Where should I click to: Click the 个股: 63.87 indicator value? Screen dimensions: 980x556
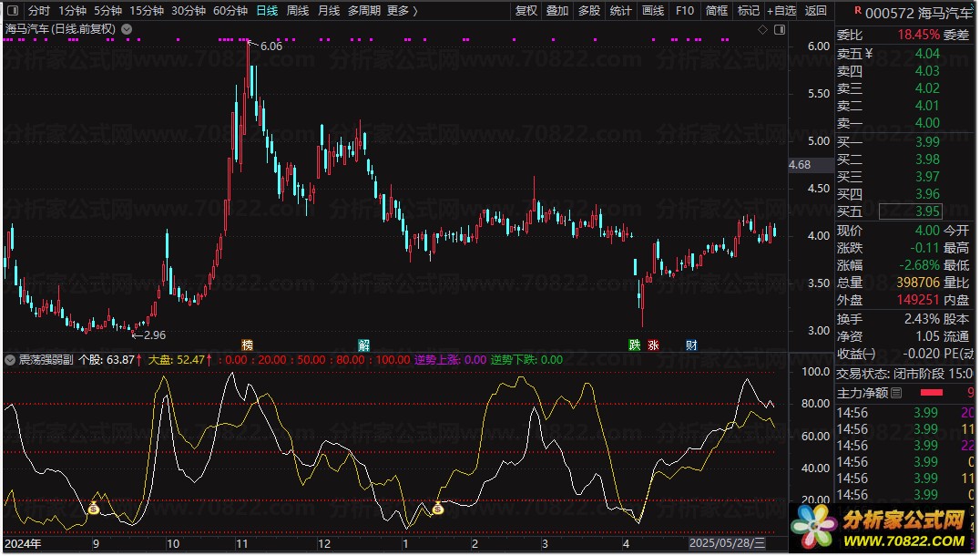click(x=110, y=360)
